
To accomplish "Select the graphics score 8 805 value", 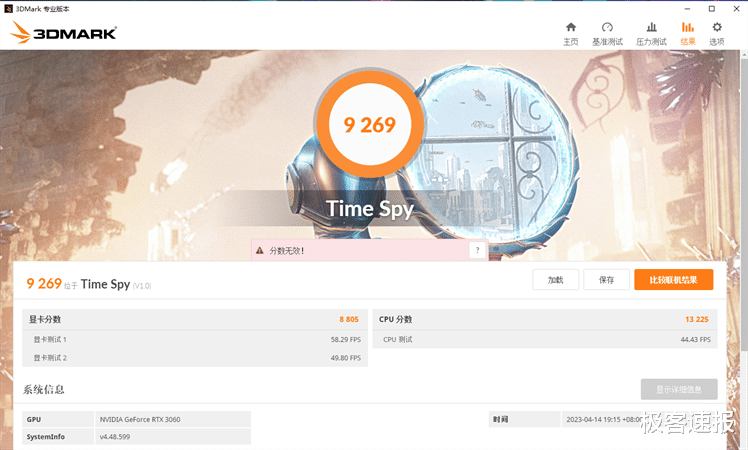I will [349, 319].
